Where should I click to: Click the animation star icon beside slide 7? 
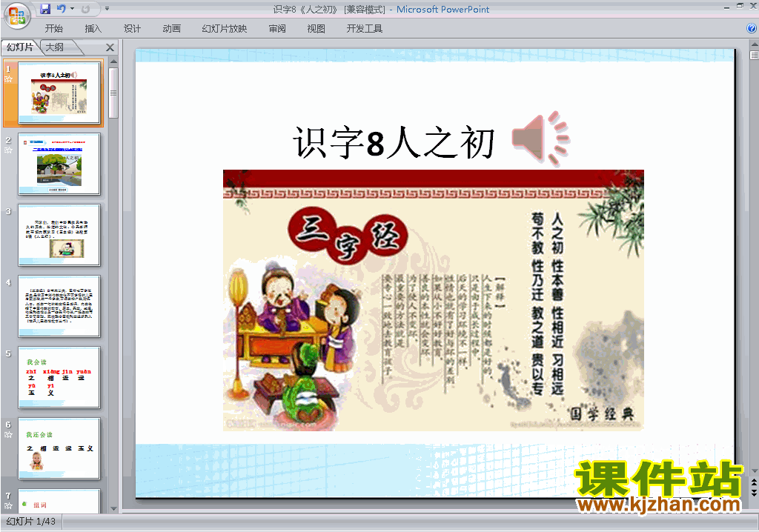[8, 506]
